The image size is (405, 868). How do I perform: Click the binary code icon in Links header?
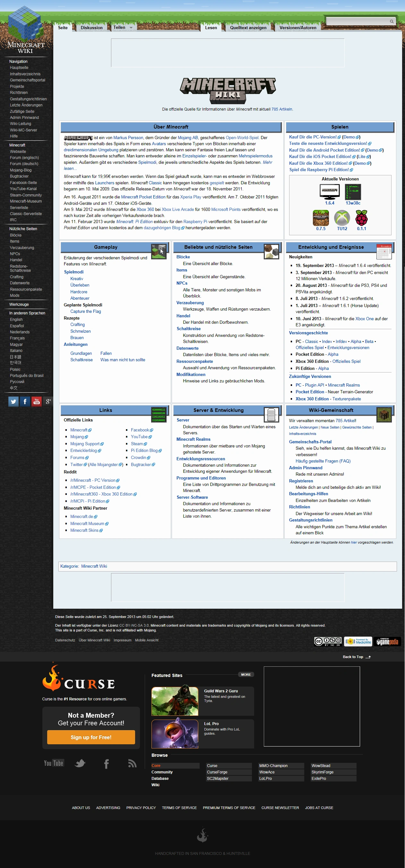coord(159,414)
